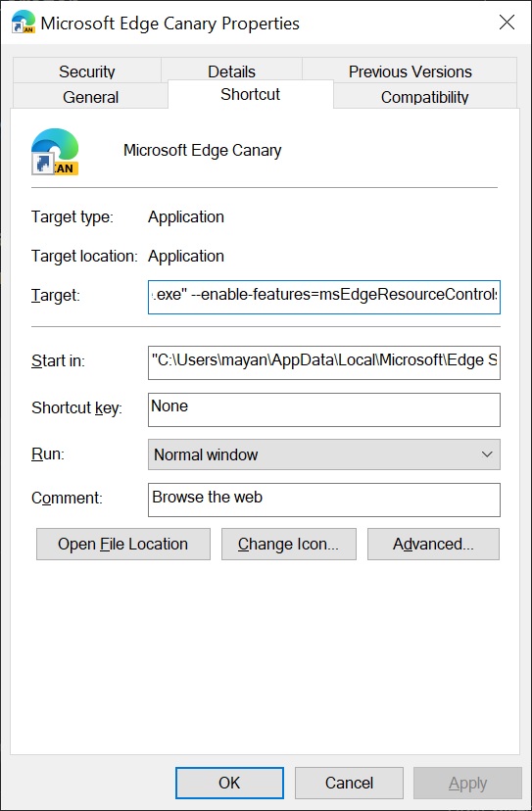Expand the Run dropdown showing Normal window
532x811 pixels.
[324, 454]
